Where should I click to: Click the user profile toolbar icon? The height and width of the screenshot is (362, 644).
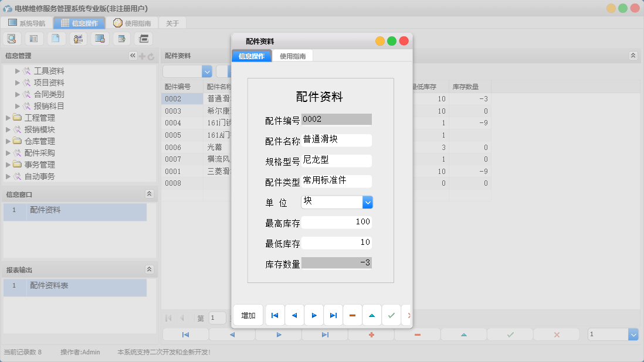[78, 39]
